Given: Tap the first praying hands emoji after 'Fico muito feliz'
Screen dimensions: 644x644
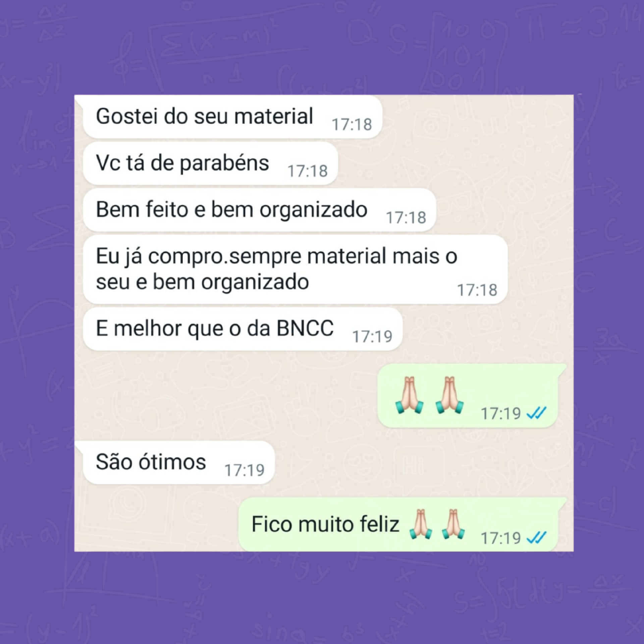Looking at the screenshot, I should tap(421, 524).
